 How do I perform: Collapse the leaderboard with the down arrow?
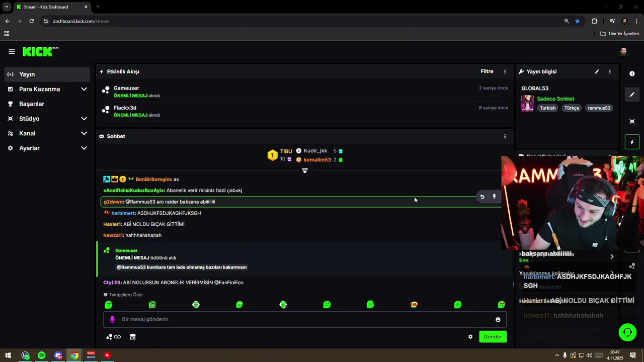304,171
